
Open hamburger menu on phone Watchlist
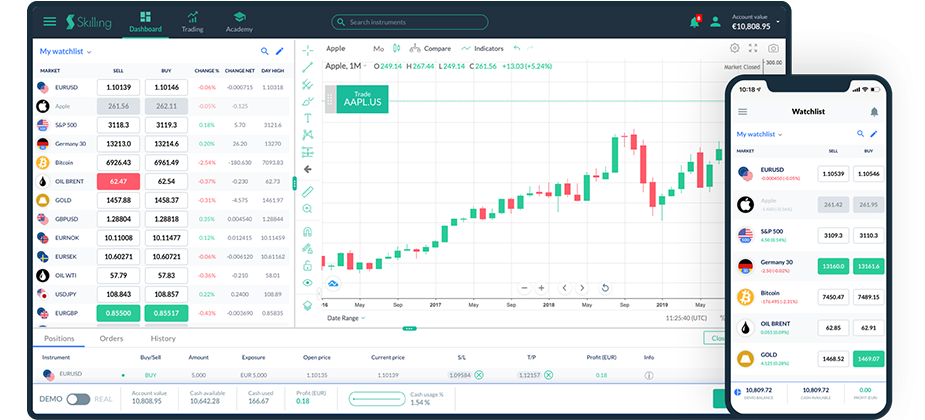coord(743,111)
